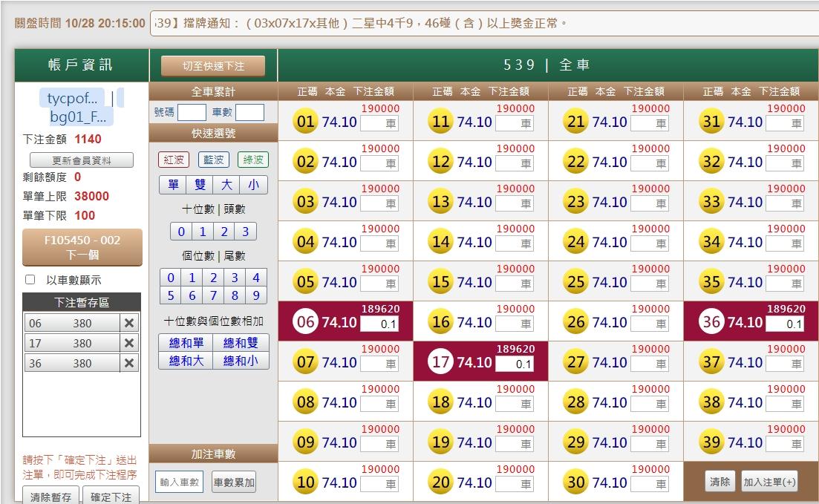Choose tens digit 0 under 十位數

click(x=181, y=232)
